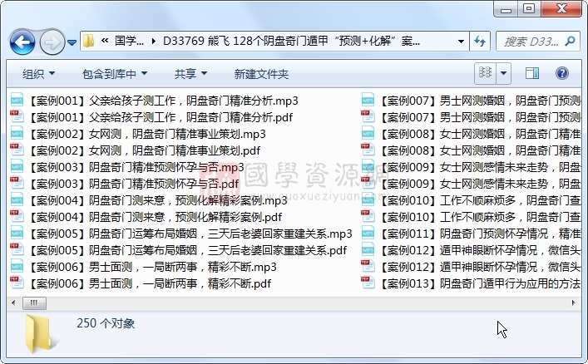Viewport: 588px width, 364px height.
Task: Select 案例003 预测怀孕与否 mp3 icon
Action: (x=17, y=167)
